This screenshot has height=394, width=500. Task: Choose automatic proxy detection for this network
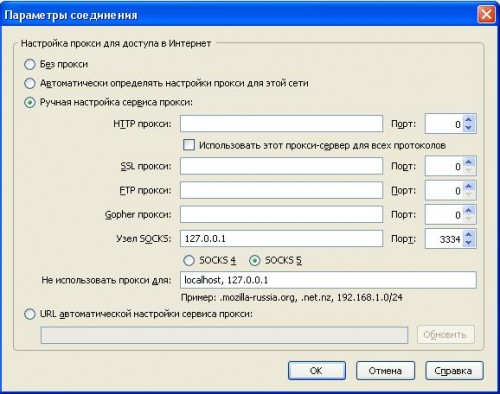pos(30,83)
